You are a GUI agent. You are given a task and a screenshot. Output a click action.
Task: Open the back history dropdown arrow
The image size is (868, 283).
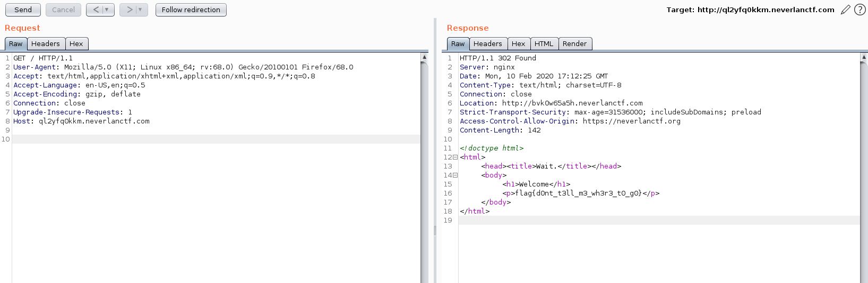[107, 10]
